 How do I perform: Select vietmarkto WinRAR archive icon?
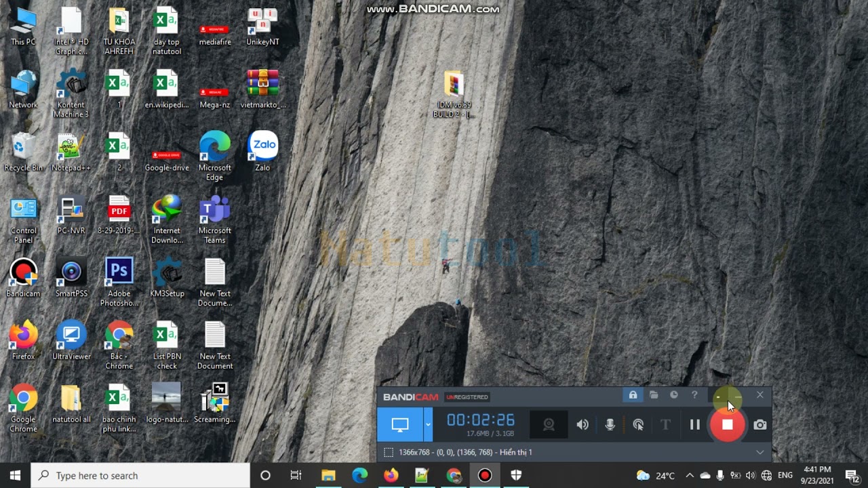point(262,89)
